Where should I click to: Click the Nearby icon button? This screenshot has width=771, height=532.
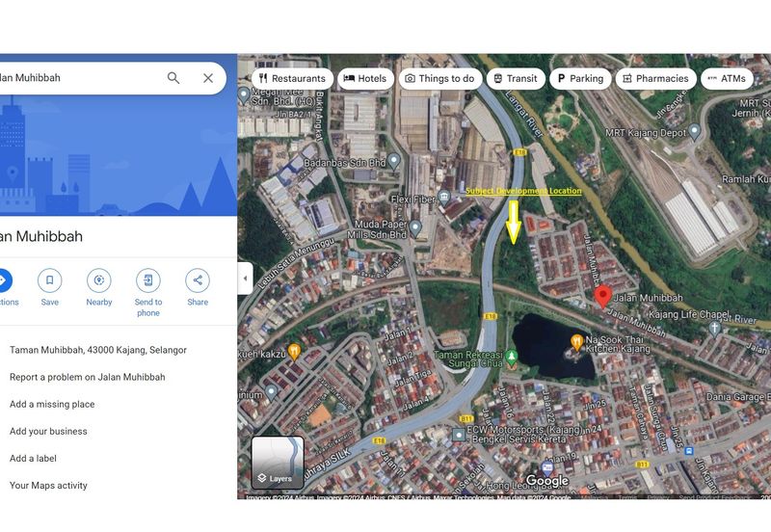coord(98,280)
